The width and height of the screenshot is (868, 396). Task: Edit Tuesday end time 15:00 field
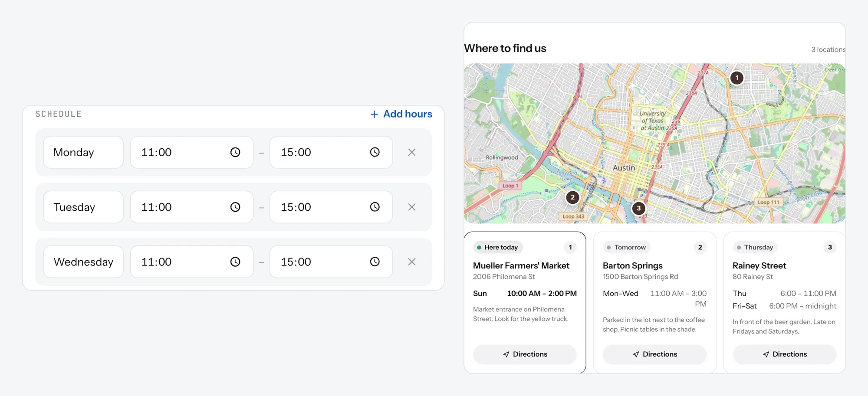[x=331, y=207]
